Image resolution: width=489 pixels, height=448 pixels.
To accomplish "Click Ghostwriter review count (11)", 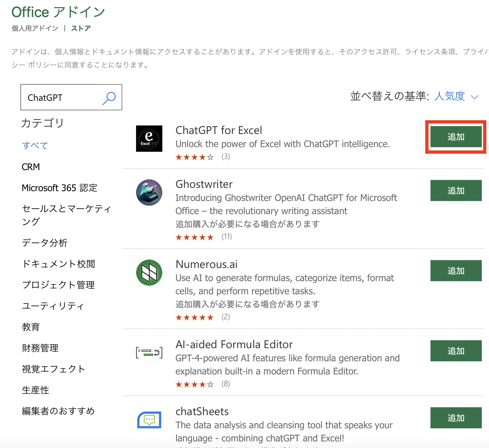I will pyautogui.click(x=226, y=237).
